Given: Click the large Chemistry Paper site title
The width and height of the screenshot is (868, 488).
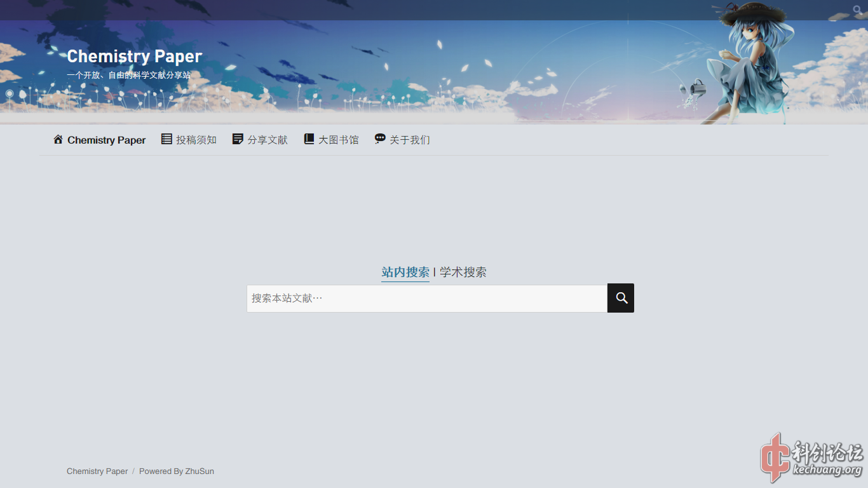Looking at the screenshot, I should (x=134, y=57).
